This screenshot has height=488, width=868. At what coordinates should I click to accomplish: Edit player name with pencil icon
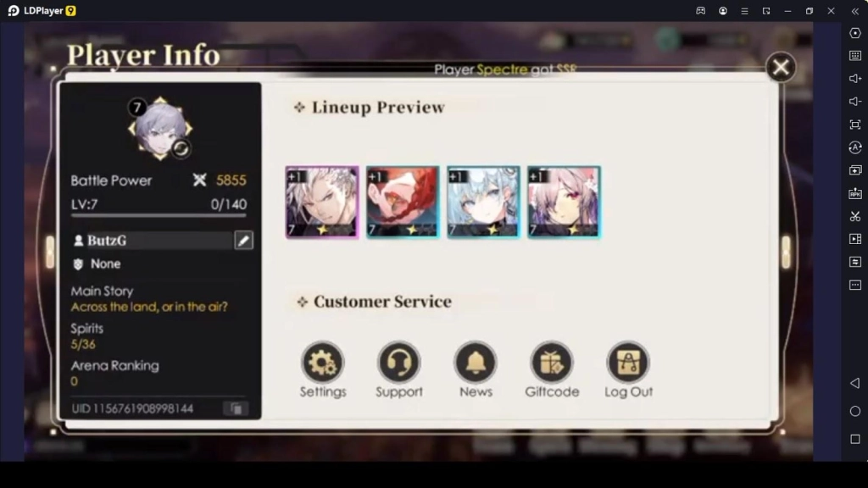click(x=243, y=240)
